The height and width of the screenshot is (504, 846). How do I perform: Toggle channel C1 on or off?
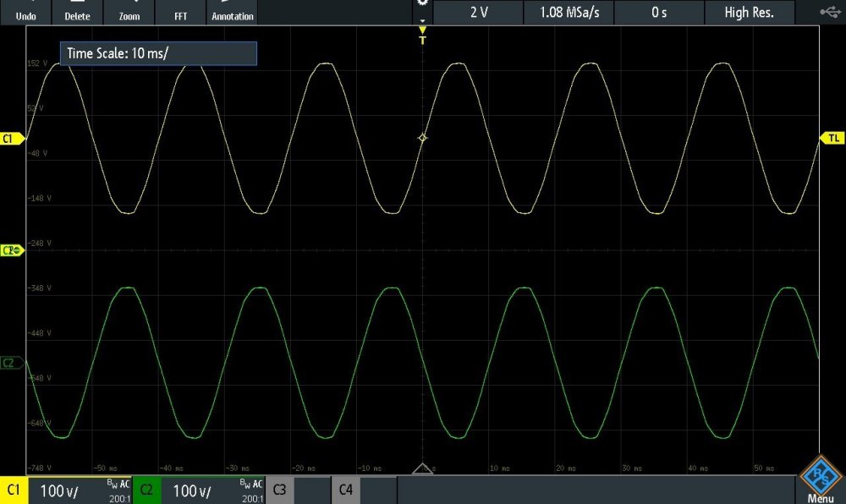click(x=14, y=490)
